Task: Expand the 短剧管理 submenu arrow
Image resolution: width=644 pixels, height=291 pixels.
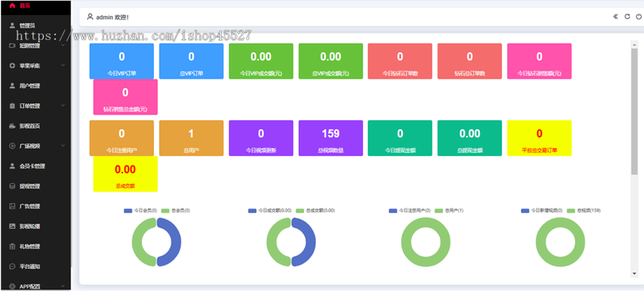Action: (x=63, y=45)
